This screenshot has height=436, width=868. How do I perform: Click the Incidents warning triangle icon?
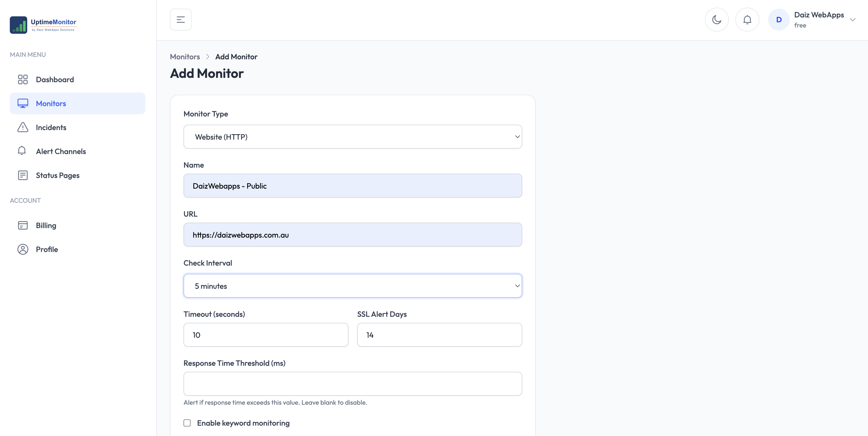point(23,127)
